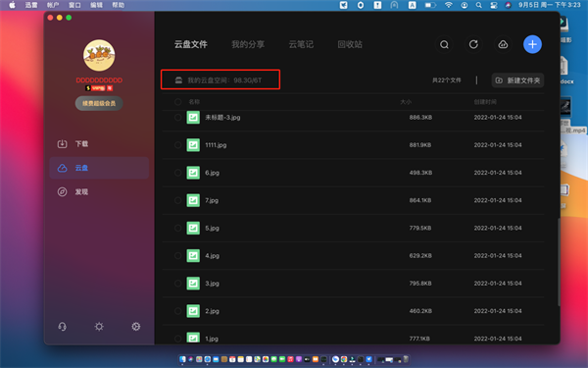The width and height of the screenshot is (588, 368).
Task: Click menu bar date and time
Action: tap(550, 5)
